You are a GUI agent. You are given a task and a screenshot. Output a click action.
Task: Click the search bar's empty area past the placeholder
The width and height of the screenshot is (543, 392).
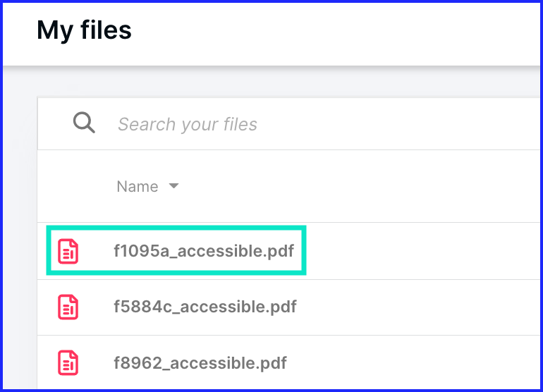[398, 124]
